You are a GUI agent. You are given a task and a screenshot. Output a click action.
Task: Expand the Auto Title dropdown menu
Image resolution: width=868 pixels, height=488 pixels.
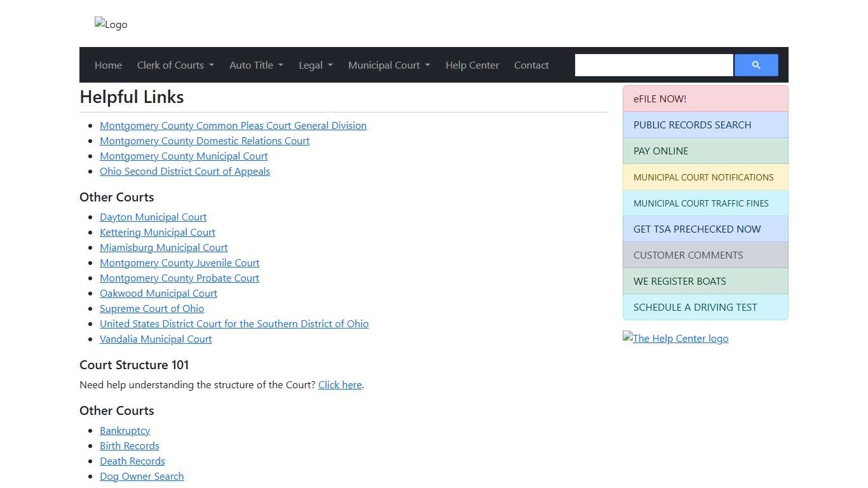pyautogui.click(x=256, y=65)
